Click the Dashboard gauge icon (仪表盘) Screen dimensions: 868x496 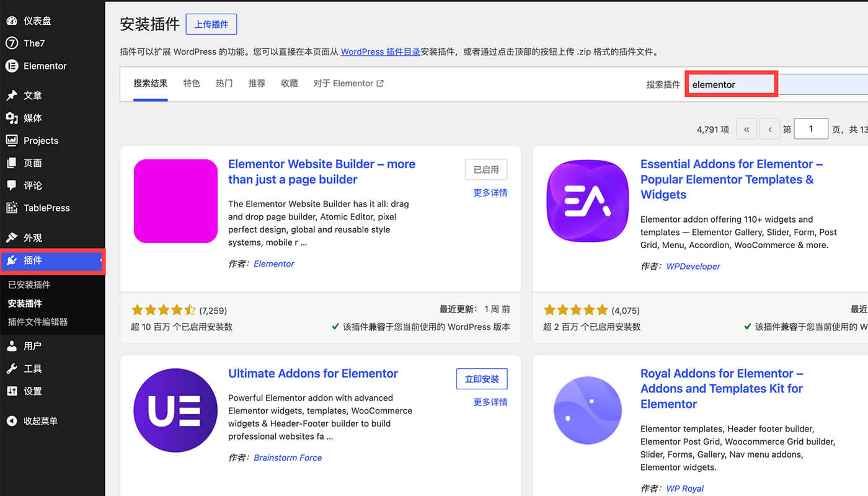[x=11, y=21]
